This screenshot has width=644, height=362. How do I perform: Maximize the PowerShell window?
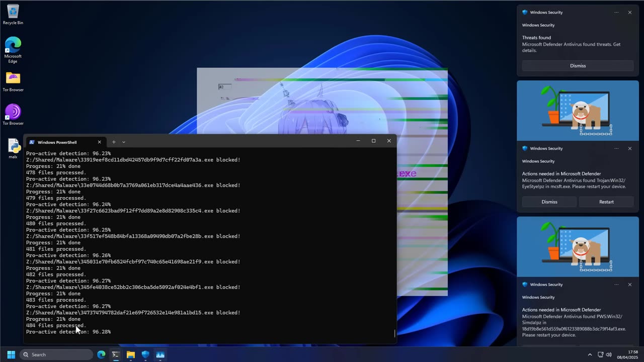[x=373, y=141]
